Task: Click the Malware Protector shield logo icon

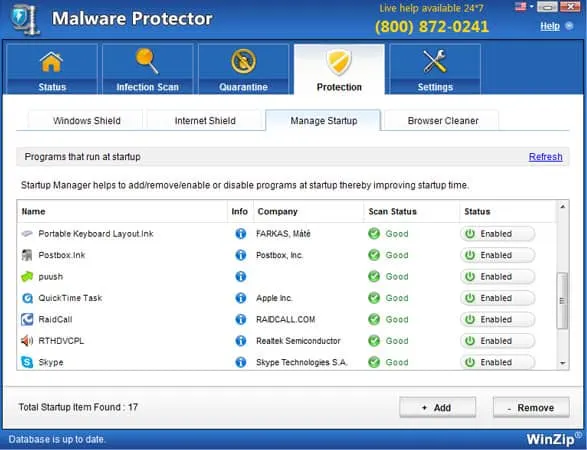Action: click(x=25, y=19)
